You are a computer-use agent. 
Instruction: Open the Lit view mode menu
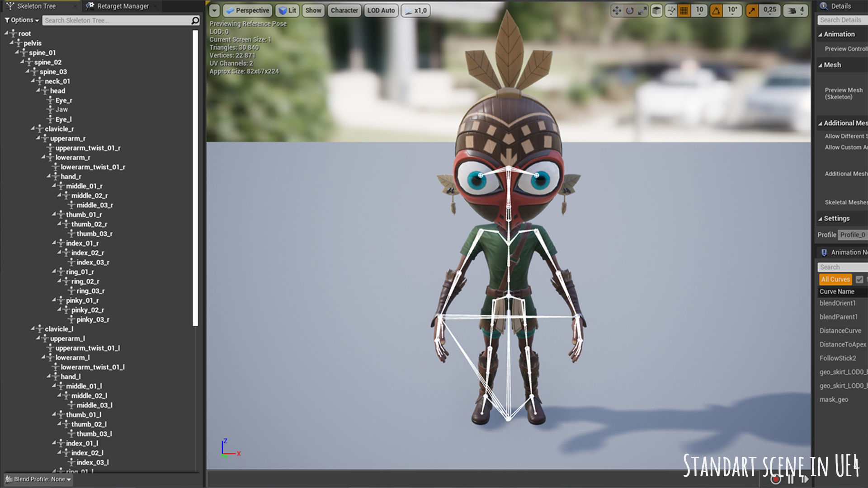click(x=287, y=10)
